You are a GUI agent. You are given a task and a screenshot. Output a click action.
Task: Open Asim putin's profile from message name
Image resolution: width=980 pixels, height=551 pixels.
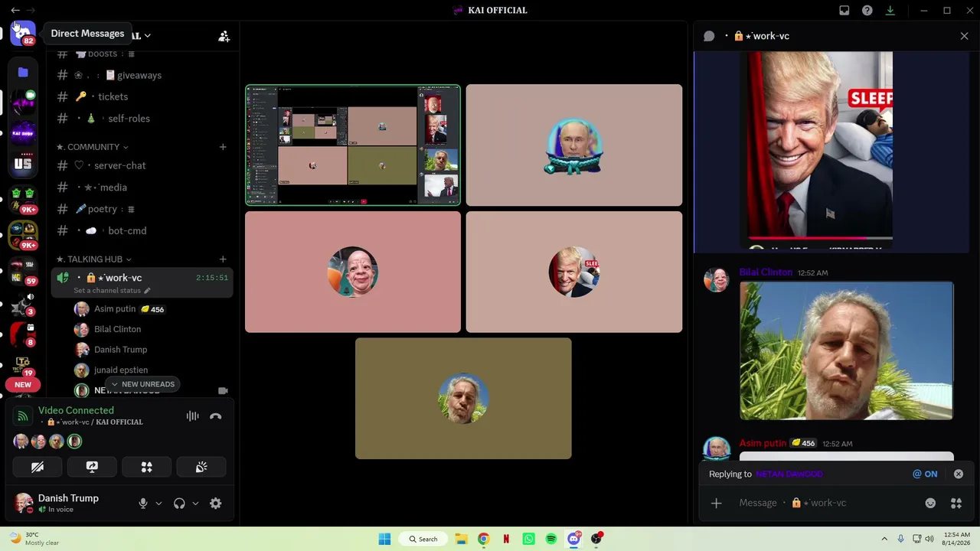[x=763, y=443]
